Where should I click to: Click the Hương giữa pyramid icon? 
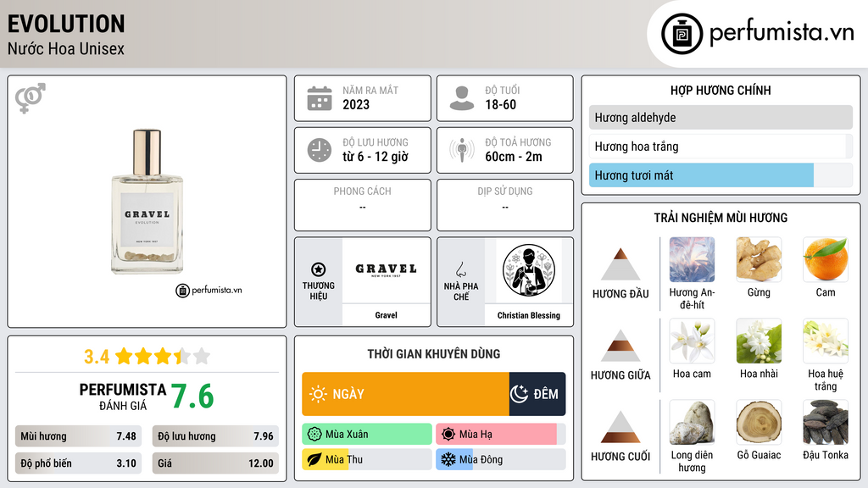pos(620,346)
